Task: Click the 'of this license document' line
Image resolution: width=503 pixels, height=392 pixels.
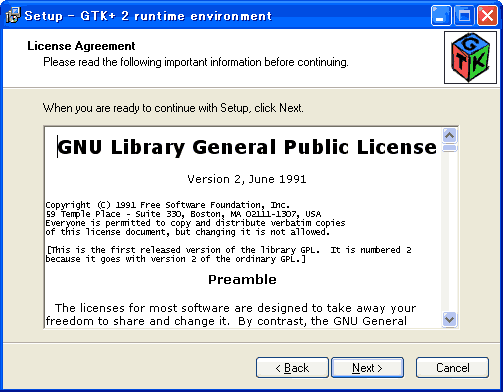Action: tap(188, 232)
